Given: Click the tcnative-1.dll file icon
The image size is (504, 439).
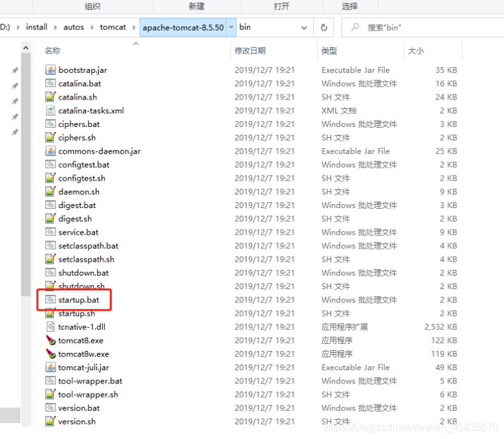Looking at the screenshot, I should point(50,327).
